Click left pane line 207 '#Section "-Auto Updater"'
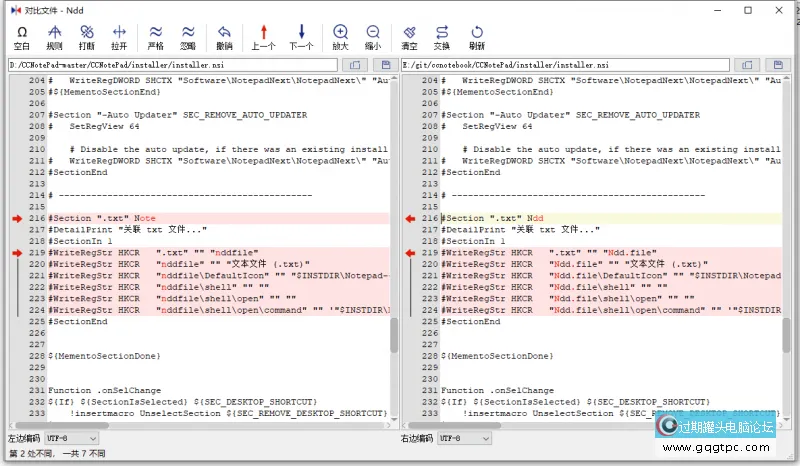Screen dimensions: 800x466 pyautogui.click(x=178, y=115)
